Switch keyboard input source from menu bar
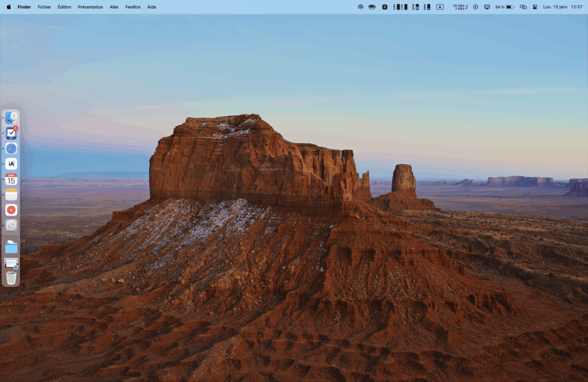Screen dimensions: 588x382 (439, 7)
